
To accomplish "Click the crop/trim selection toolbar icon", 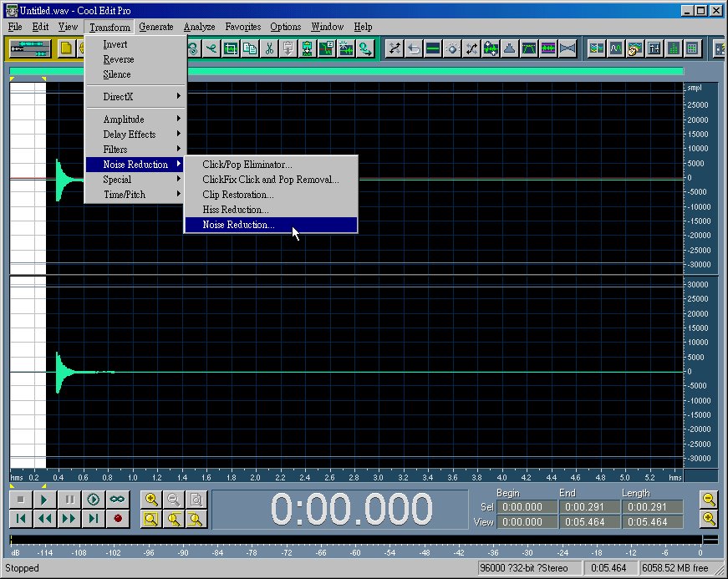I will click(231, 48).
